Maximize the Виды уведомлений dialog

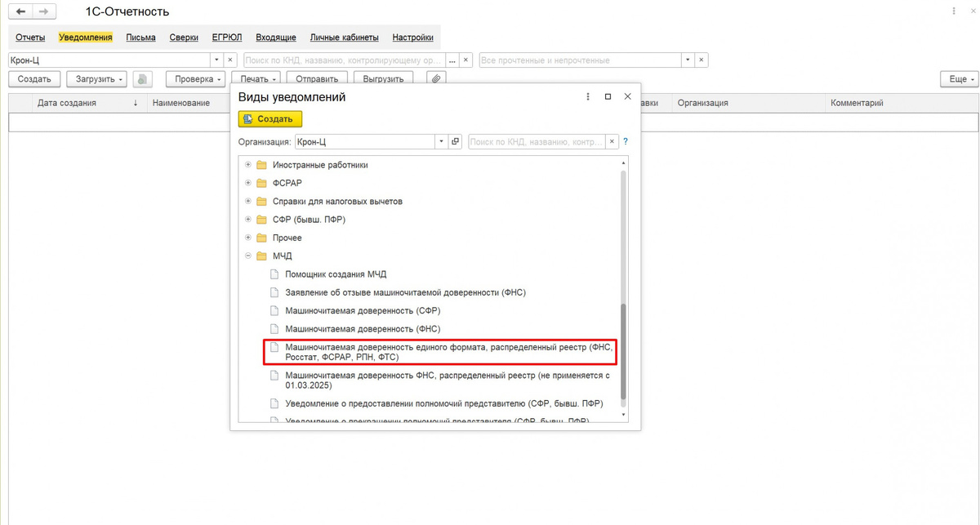608,96
